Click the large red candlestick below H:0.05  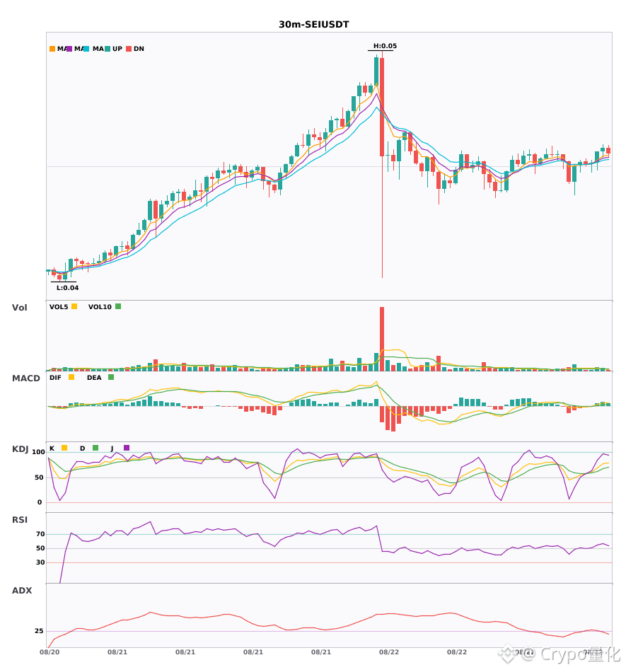click(382, 107)
